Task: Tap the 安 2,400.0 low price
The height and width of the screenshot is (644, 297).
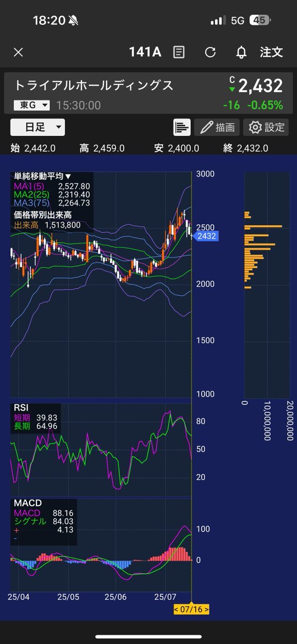Action: 176,148
